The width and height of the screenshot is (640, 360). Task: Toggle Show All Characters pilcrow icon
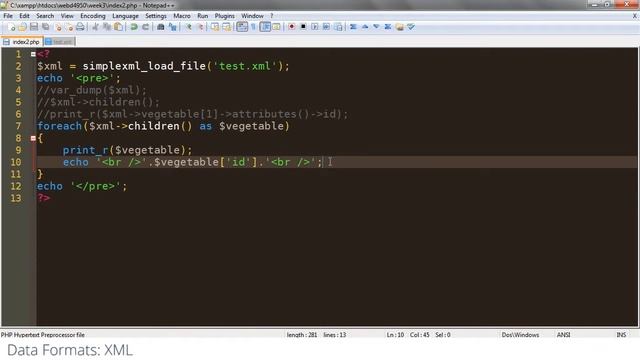pyautogui.click(x=253, y=27)
